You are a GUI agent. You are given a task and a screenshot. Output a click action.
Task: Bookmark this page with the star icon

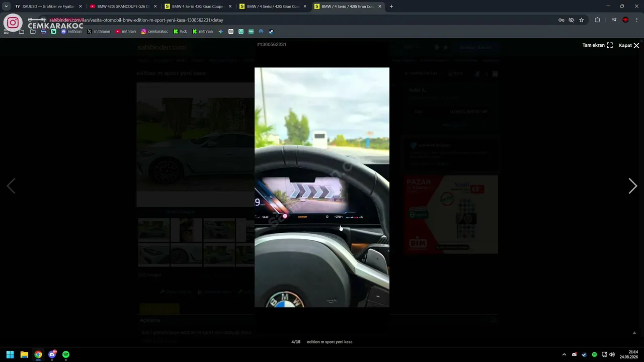(582, 20)
